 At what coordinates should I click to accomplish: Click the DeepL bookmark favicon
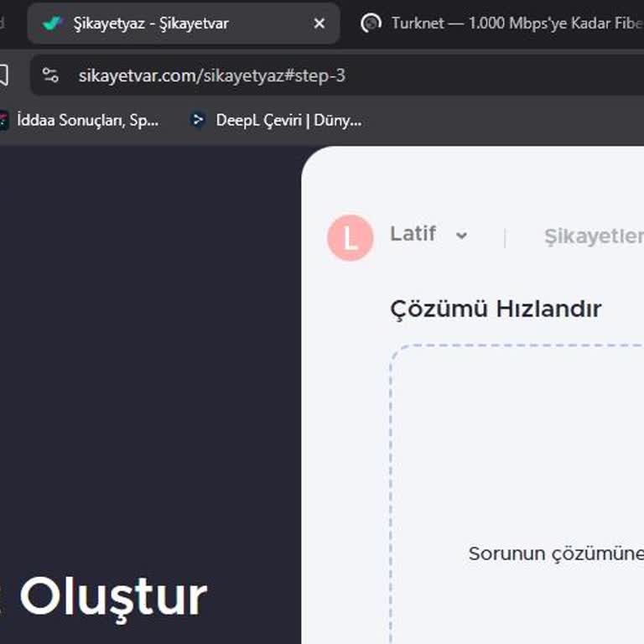[x=199, y=120]
